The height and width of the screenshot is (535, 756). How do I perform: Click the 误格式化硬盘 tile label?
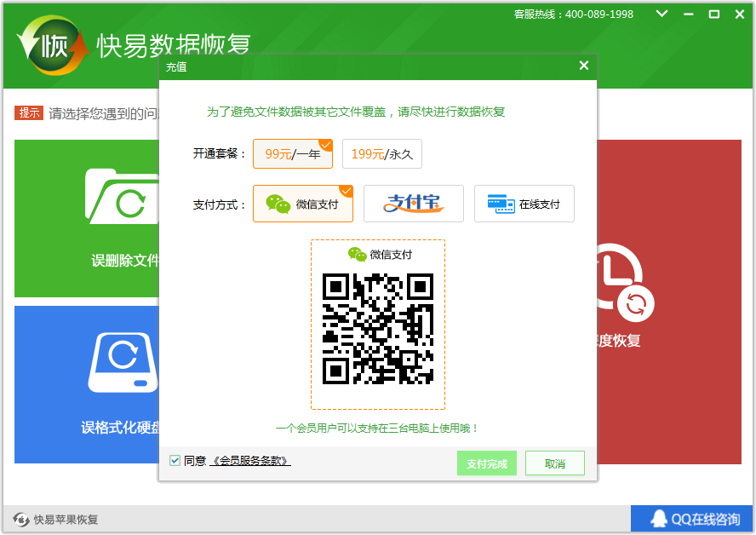[120, 428]
